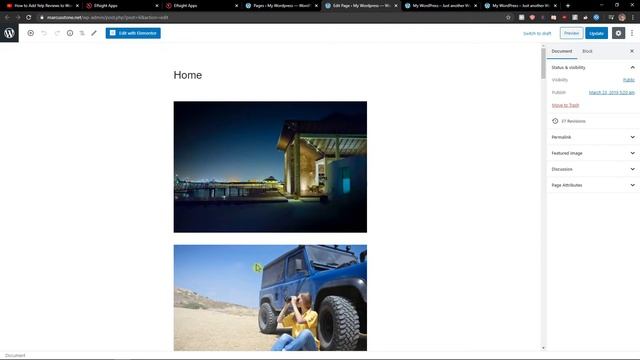Switch to the Document tab

click(x=562, y=51)
